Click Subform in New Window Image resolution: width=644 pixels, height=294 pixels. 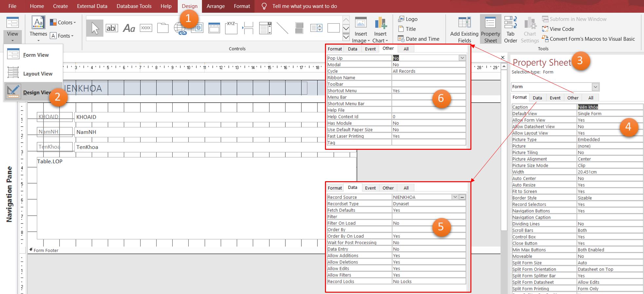pos(574,19)
